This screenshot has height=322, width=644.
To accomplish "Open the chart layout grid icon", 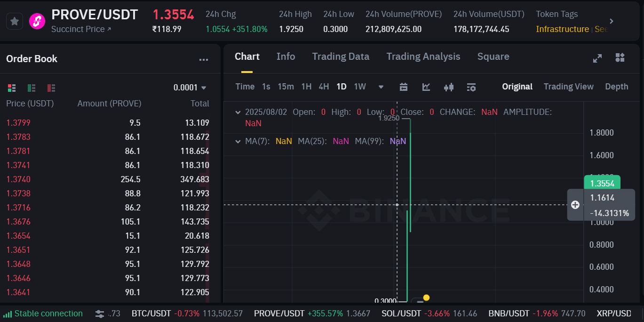I will coord(620,57).
